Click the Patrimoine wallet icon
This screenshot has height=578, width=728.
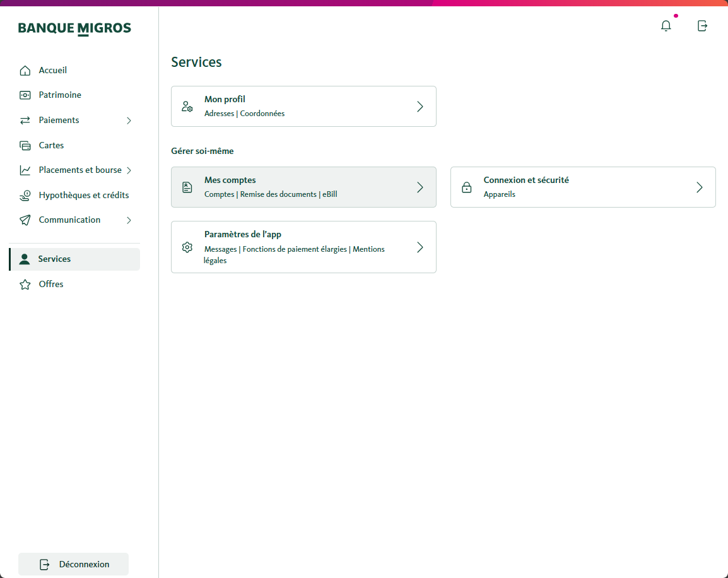(x=25, y=95)
